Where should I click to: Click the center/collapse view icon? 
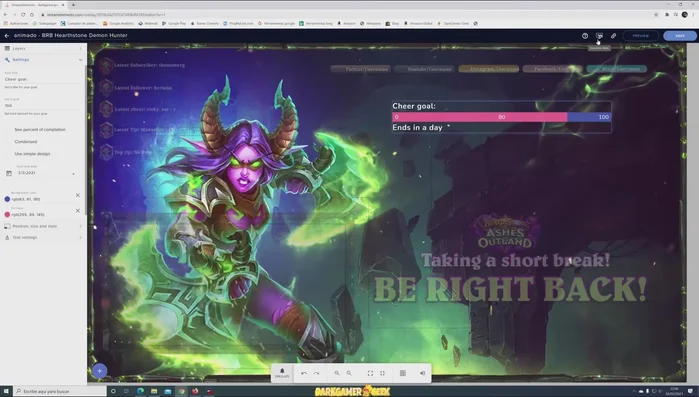382,373
